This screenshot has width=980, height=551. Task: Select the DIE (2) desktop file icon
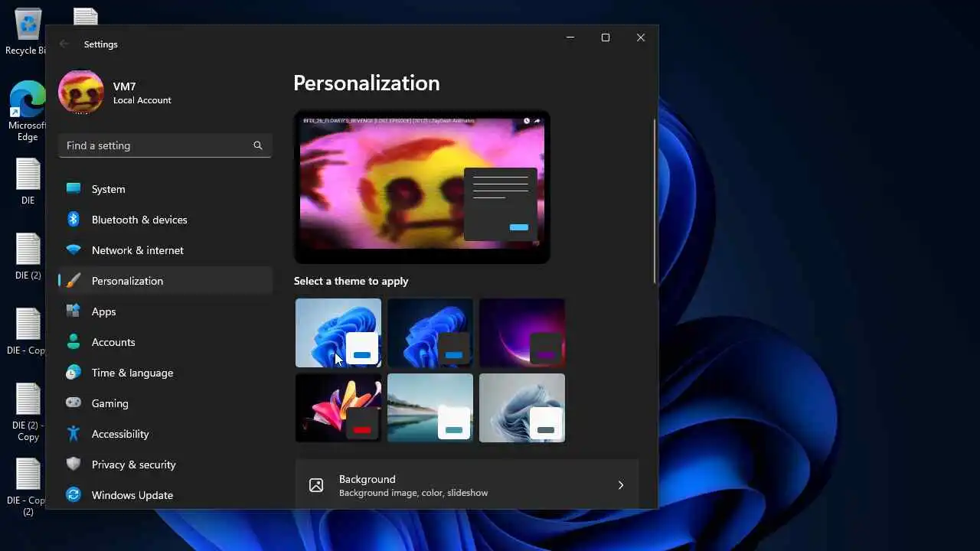[28, 256]
